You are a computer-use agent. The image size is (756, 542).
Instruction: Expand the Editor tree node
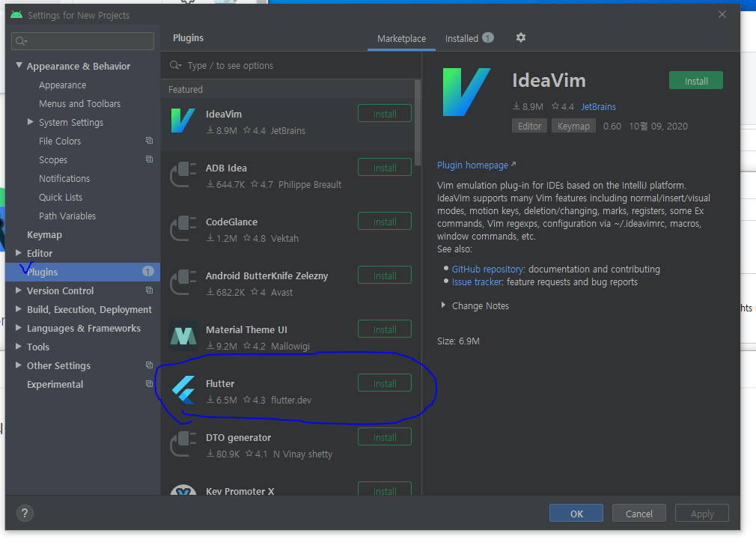tap(18, 253)
